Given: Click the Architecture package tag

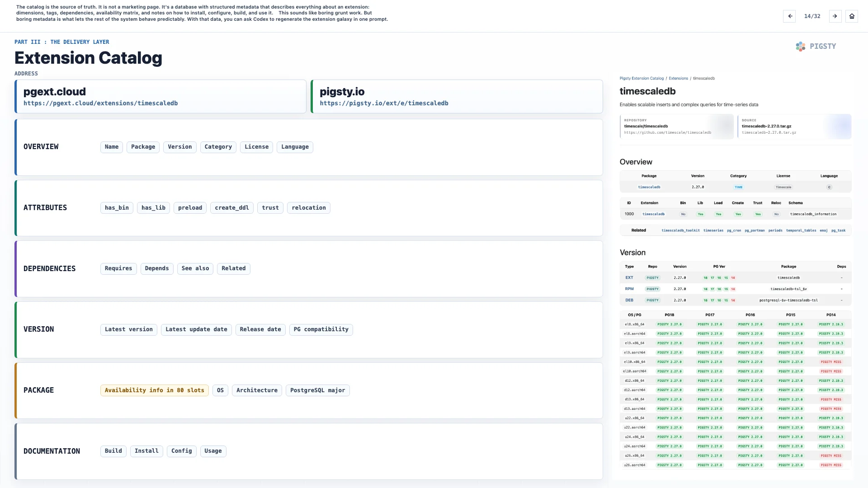Looking at the screenshot, I should [257, 390].
